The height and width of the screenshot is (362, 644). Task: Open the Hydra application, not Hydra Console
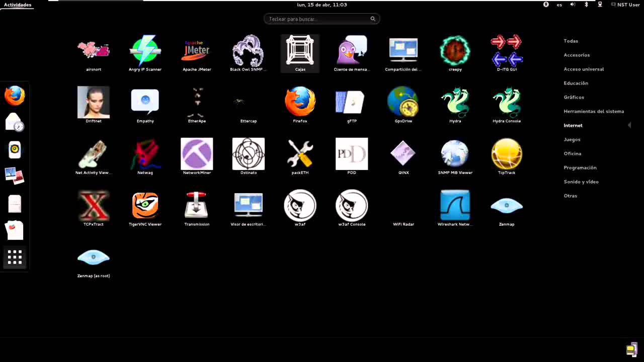455,105
